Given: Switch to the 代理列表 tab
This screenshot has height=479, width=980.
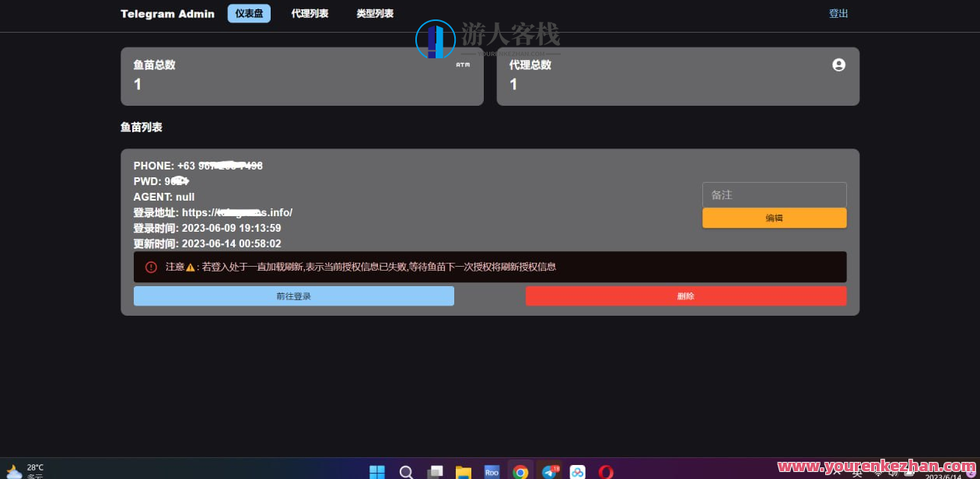Looking at the screenshot, I should point(310,13).
